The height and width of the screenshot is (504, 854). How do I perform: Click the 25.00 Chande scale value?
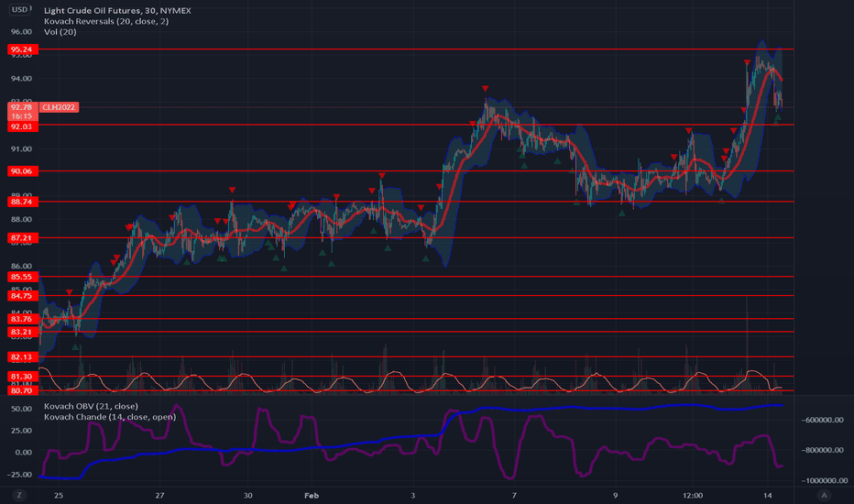click(21, 431)
